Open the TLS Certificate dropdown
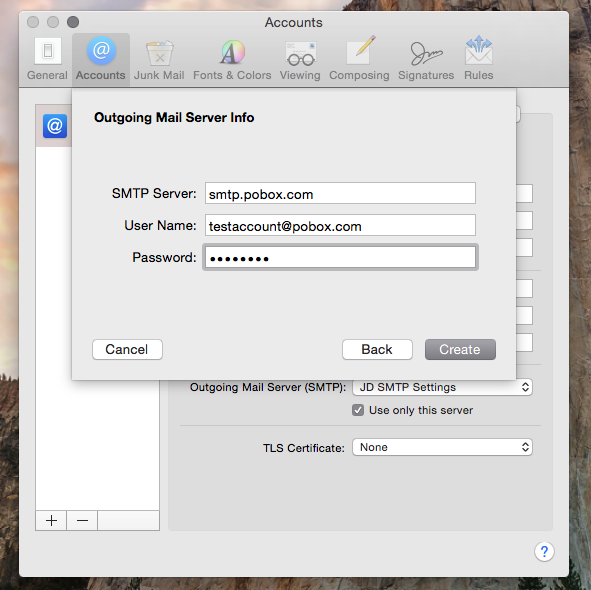The height and width of the screenshot is (590, 591). pos(442,447)
